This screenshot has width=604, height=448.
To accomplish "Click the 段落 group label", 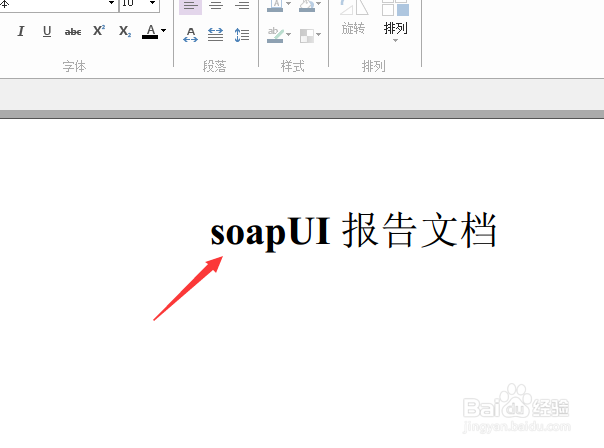I will click(215, 66).
